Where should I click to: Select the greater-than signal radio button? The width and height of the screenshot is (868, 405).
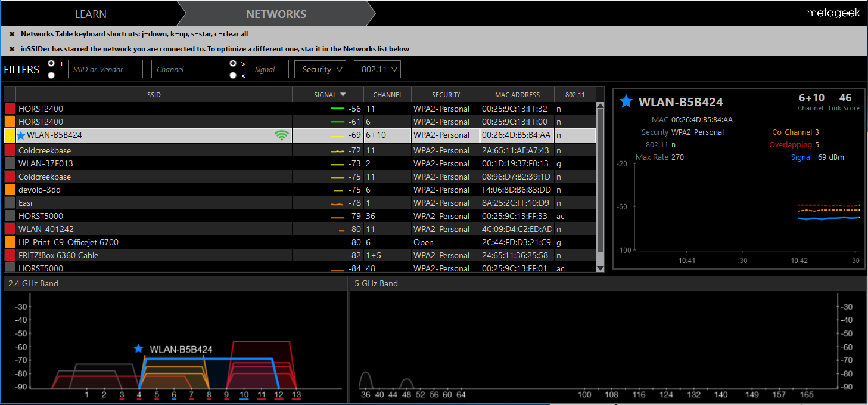[x=233, y=63]
